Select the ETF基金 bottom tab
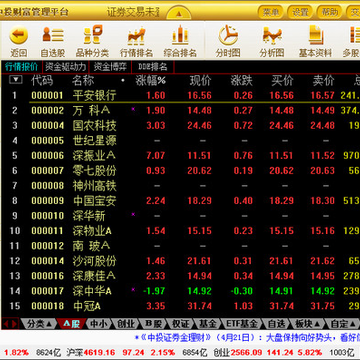 [x=242, y=324]
